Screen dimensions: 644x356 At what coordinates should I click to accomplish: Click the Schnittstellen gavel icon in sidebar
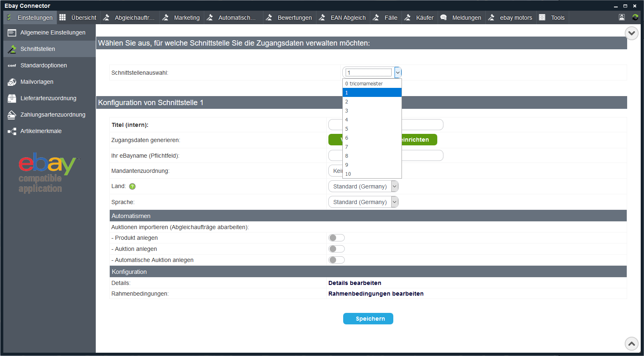pyautogui.click(x=12, y=49)
